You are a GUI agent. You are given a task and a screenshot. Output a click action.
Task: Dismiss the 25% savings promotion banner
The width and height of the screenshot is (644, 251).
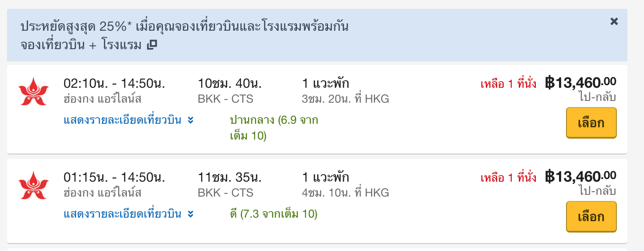click(614, 21)
